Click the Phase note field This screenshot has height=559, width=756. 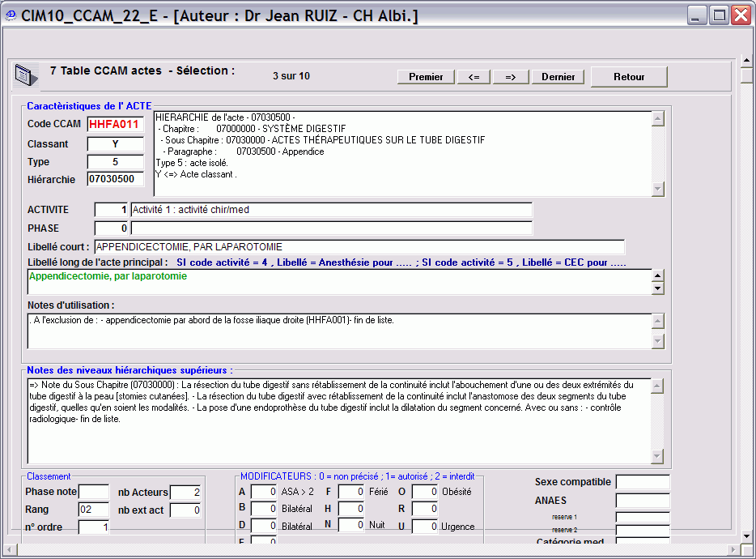[x=94, y=492]
